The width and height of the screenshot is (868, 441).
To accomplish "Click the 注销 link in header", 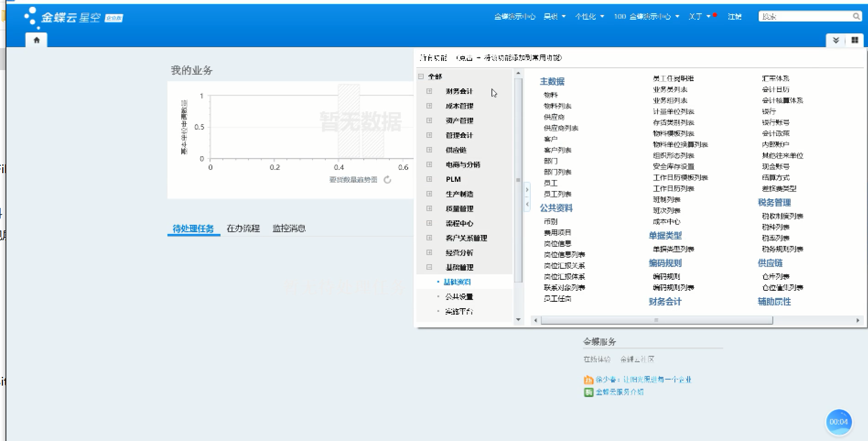I will 734,16.
